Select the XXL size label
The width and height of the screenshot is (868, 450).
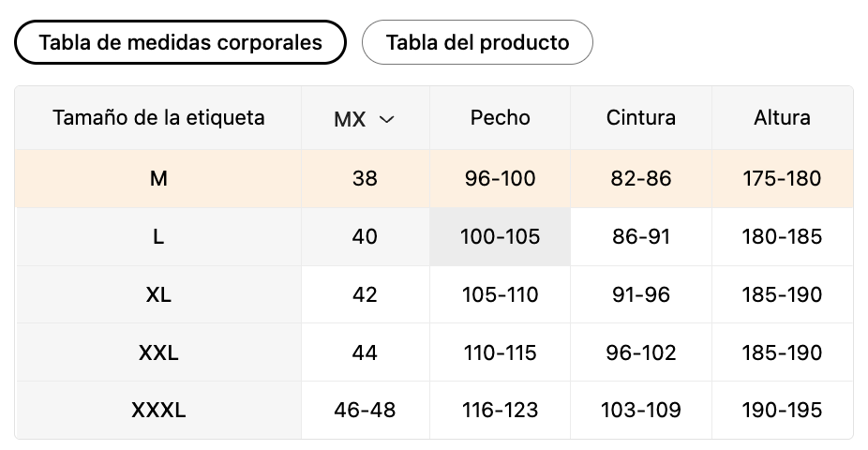(x=158, y=352)
